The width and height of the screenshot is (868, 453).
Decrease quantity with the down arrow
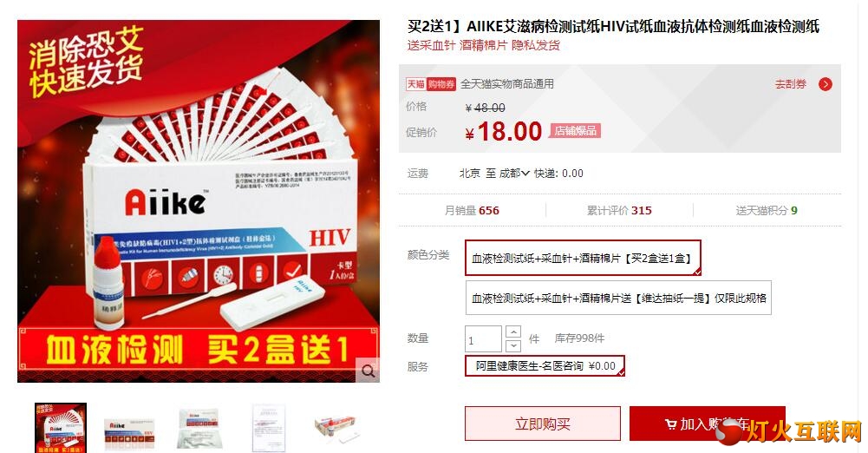pyautogui.click(x=513, y=345)
